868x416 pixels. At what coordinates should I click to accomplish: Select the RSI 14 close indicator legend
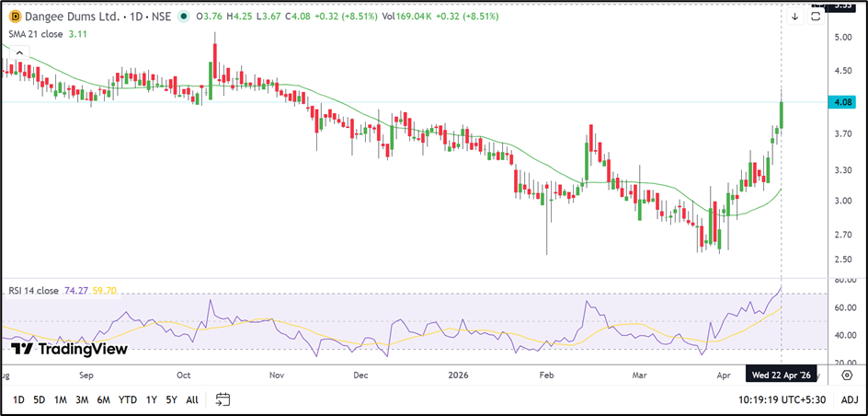pos(34,290)
